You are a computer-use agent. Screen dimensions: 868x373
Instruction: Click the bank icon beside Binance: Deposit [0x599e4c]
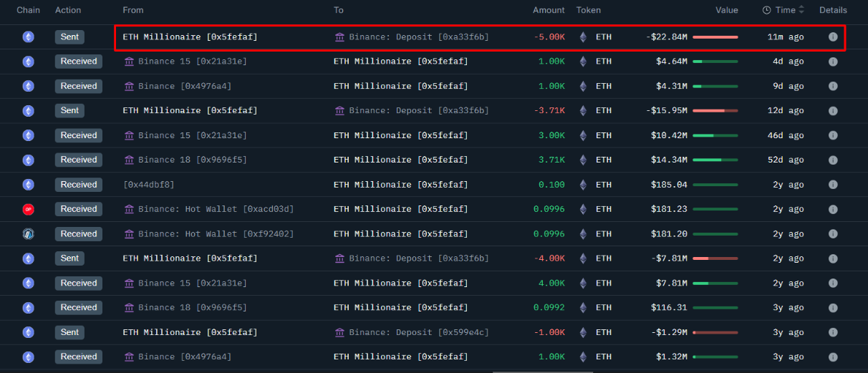click(x=339, y=332)
